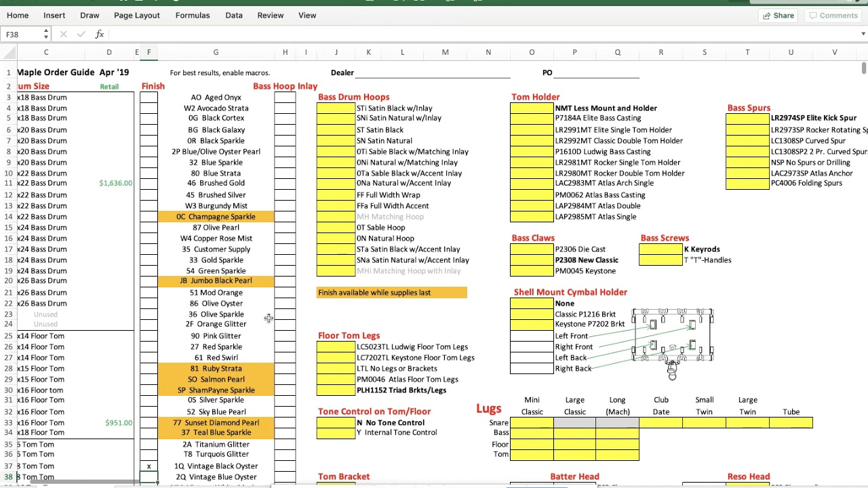868x488 pixels.
Task: Select the white cell beside Left Front
Action: 532,336
